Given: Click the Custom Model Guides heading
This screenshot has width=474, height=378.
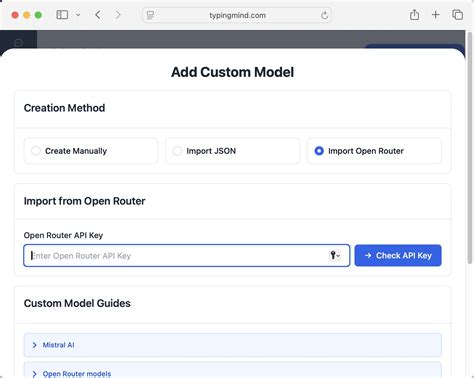Looking at the screenshot, I should (x=77, y=303).
